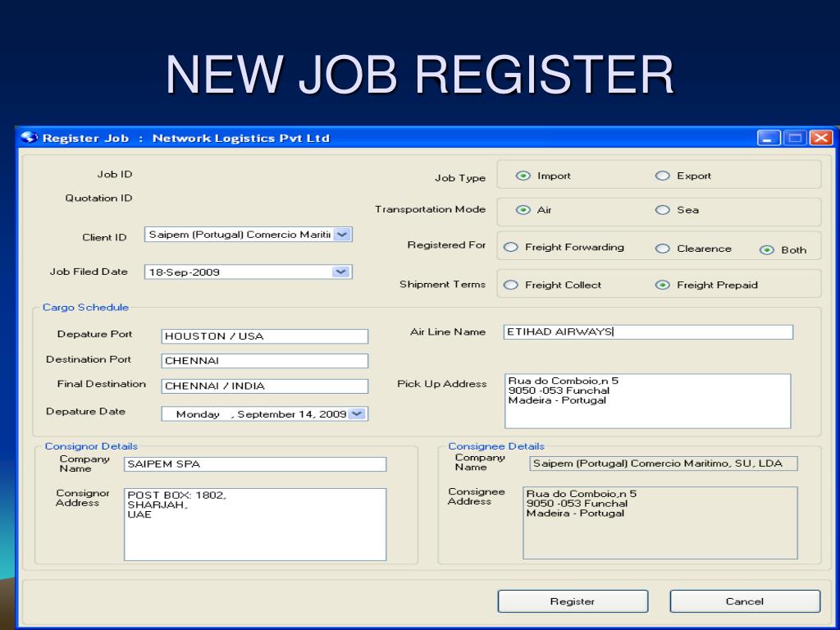This screenshot has width=840, height=630.
Task: Select Freight Collect shipment term
Action: coord(510,285)
